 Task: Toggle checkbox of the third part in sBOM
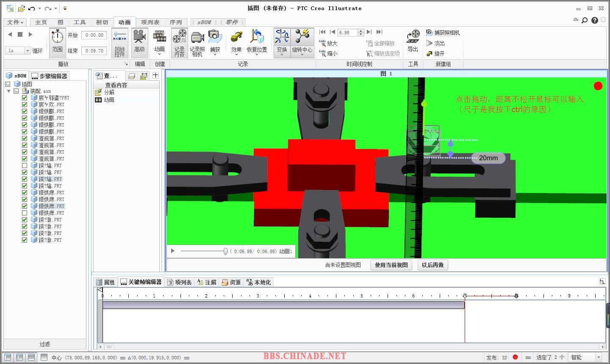click(x=25, y=111)
